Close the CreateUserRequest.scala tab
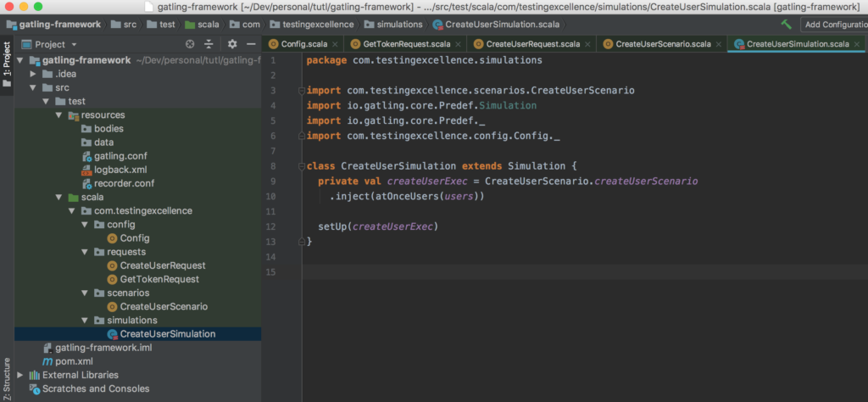Image resolution: width=868 pixels, height=402 pixels. click(588, 44)
